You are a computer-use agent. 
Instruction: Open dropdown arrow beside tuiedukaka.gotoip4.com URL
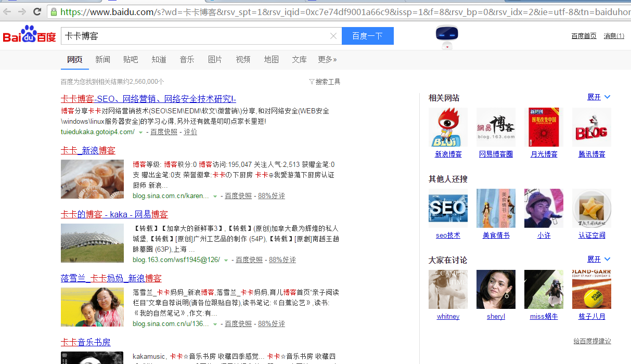pos(141,133)
